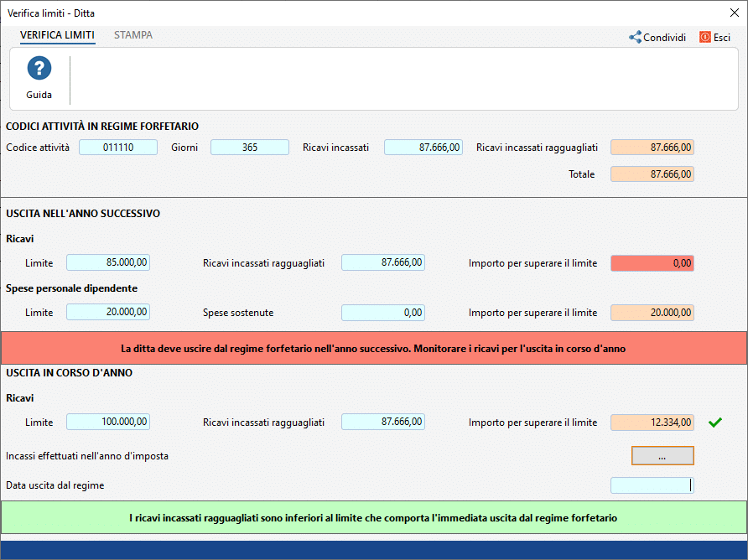The height and width of the screenshot is (560, 748).
Task: Click the CODICI ATTIVITÀ IN REGIME FORFETARIO heading
Action: point(102,127)
